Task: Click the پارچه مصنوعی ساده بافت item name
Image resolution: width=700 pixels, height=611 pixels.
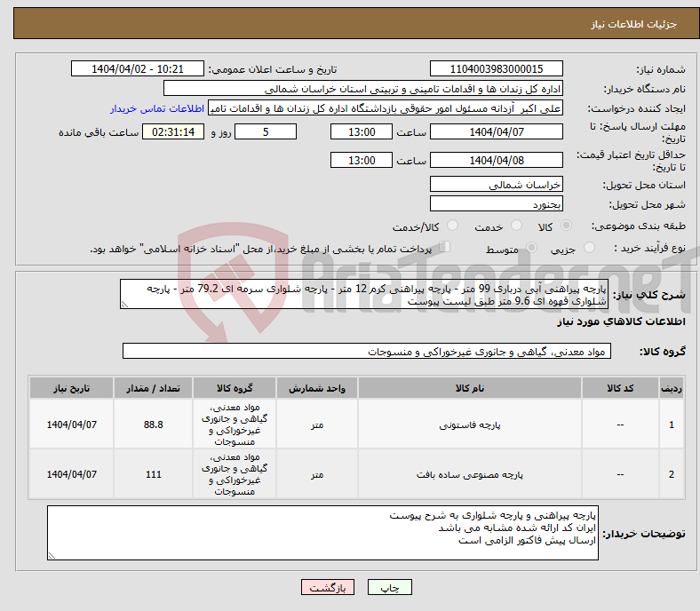Action: point(470,474)
